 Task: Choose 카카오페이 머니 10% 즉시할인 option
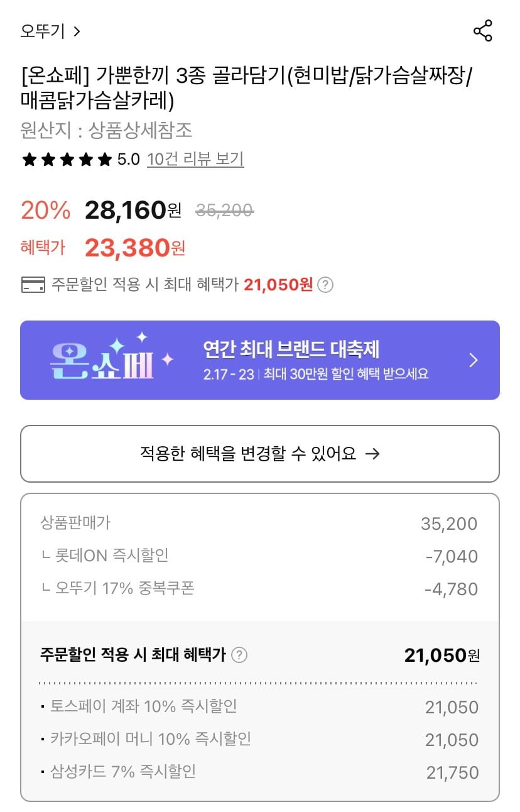(151, 739)
